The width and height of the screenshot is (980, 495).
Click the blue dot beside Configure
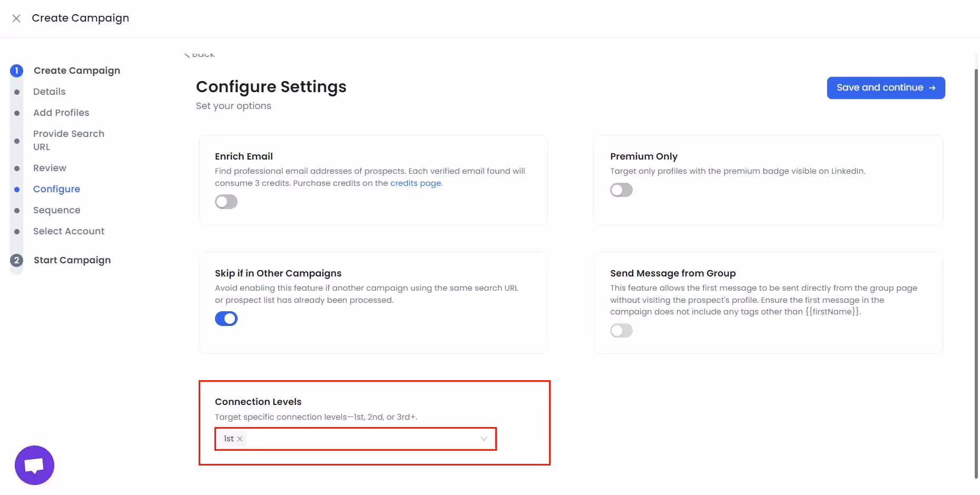[x=16, y=189]
